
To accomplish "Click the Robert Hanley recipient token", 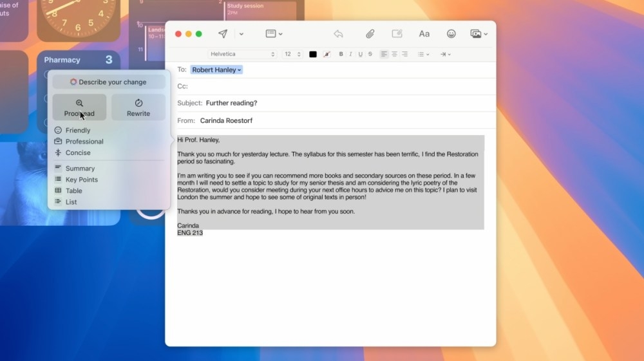I will 216,69.
